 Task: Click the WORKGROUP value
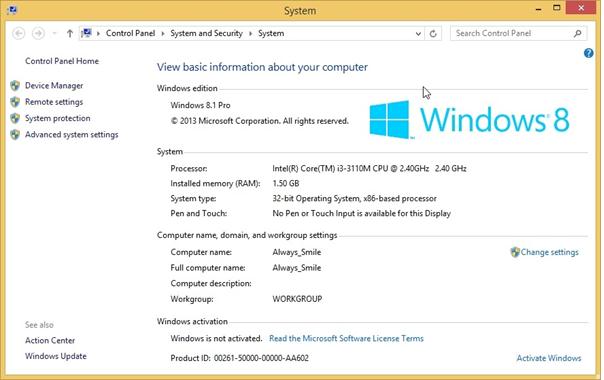(297, 299)
